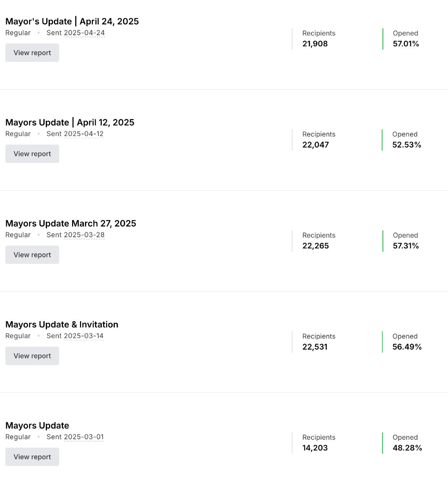
Task: Select the 48.28% opened value
Action: (407, 448)
